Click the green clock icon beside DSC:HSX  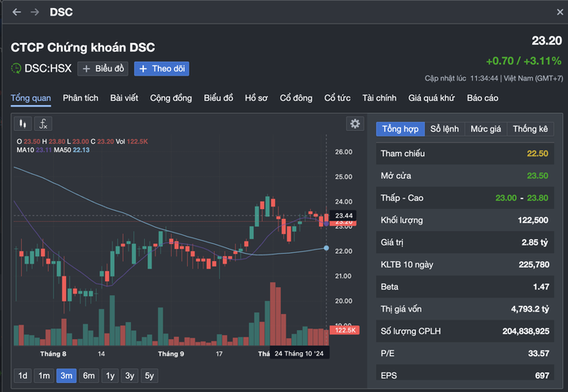coord(16,68)
